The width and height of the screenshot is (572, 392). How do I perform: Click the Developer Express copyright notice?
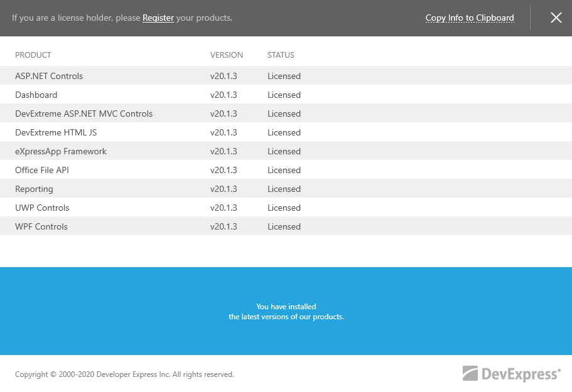click(124, 374)
